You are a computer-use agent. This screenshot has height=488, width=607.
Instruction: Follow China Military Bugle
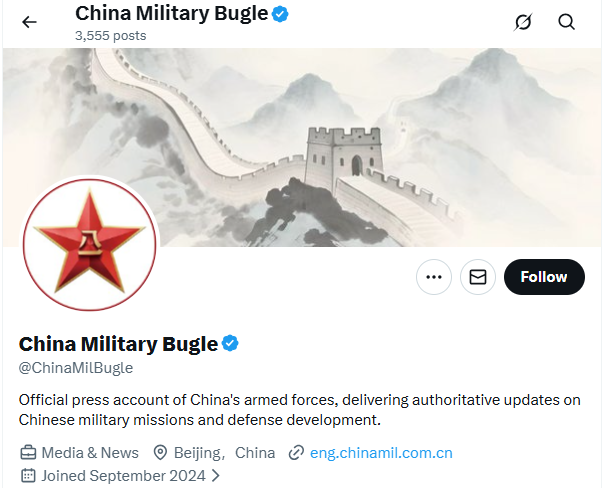[544, 277]
